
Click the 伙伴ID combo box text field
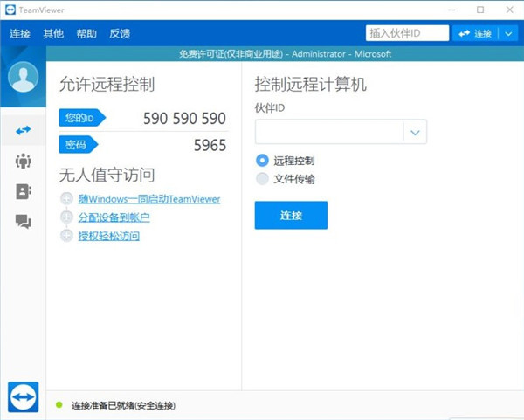[329, 132]
